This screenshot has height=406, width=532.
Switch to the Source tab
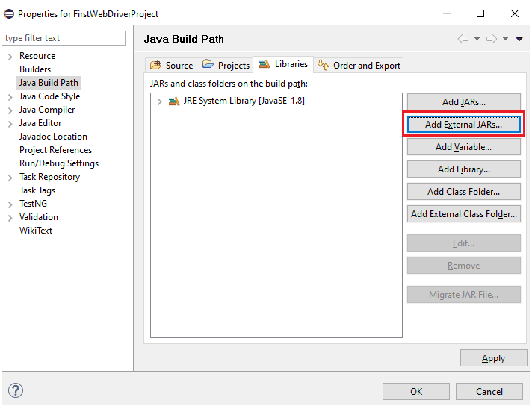click(x=172, y=66)
